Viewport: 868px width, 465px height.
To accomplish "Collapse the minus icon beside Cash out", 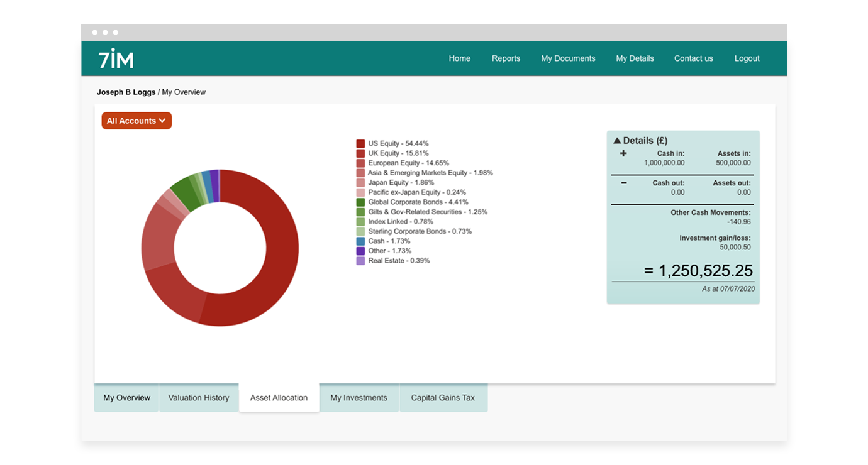I will point(623,183).
